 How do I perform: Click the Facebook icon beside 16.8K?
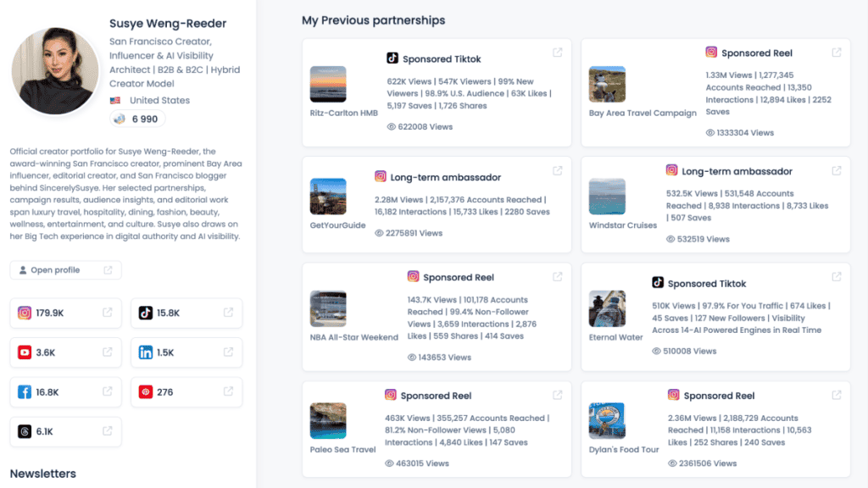[25, 391]
